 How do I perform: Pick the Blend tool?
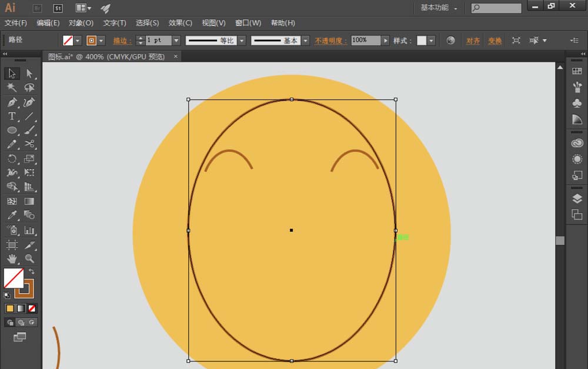[29, 215]
